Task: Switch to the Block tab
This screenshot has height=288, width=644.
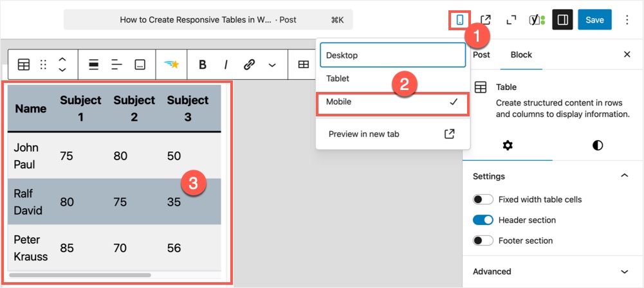Action: (521, 55)
